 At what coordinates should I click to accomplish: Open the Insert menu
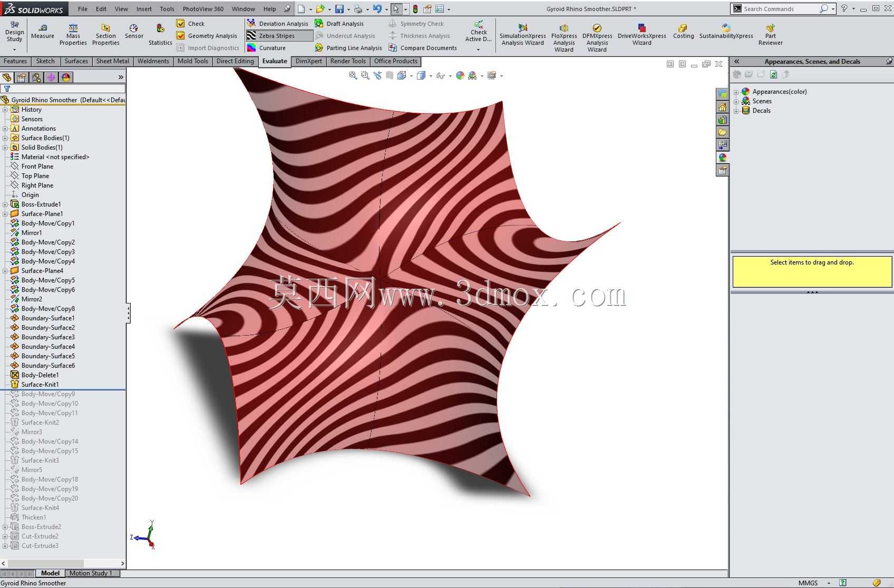pos(143,9)
